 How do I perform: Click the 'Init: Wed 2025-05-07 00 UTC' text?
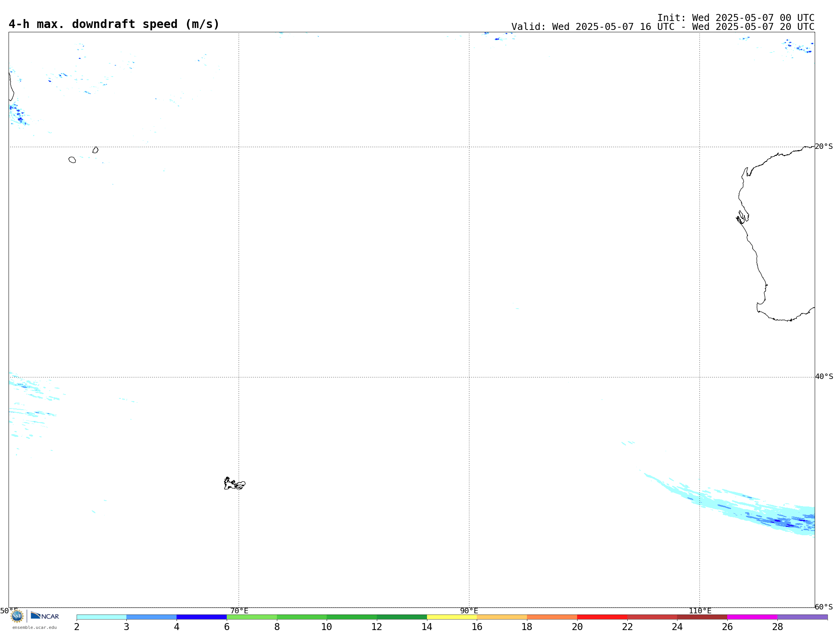pyautogui.click(x=736, y=18)
